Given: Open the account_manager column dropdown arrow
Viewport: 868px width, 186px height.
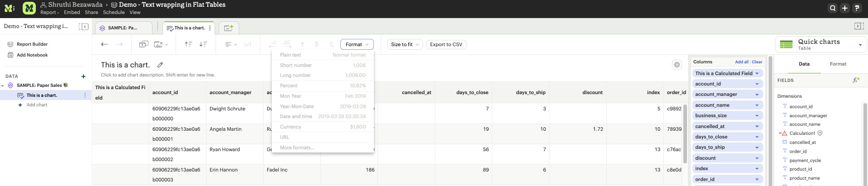Looking at the screenshot, I should 757,95.
